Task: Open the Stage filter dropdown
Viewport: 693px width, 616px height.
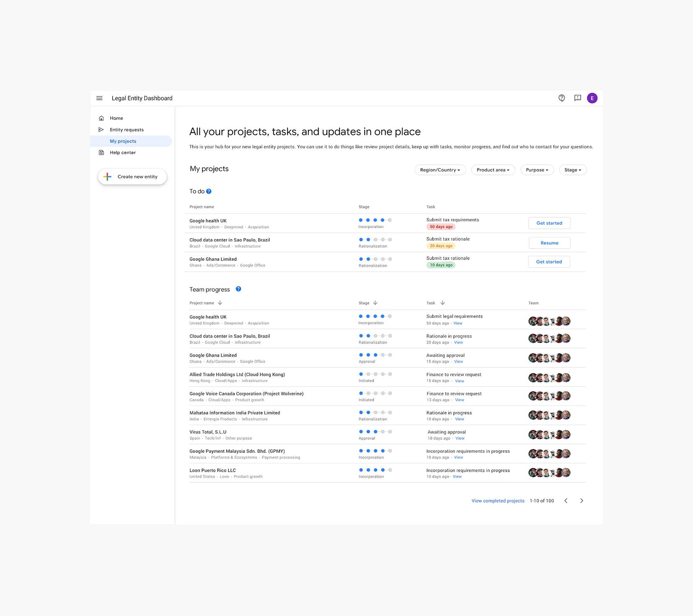Action: pyautogui.click(x=573, y=170)
